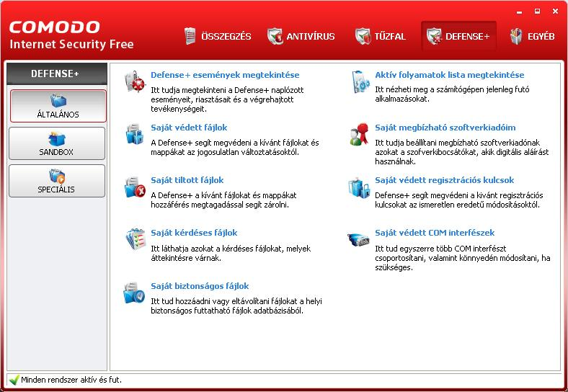Click the protected files padlock icon

[x=134, y=134]
